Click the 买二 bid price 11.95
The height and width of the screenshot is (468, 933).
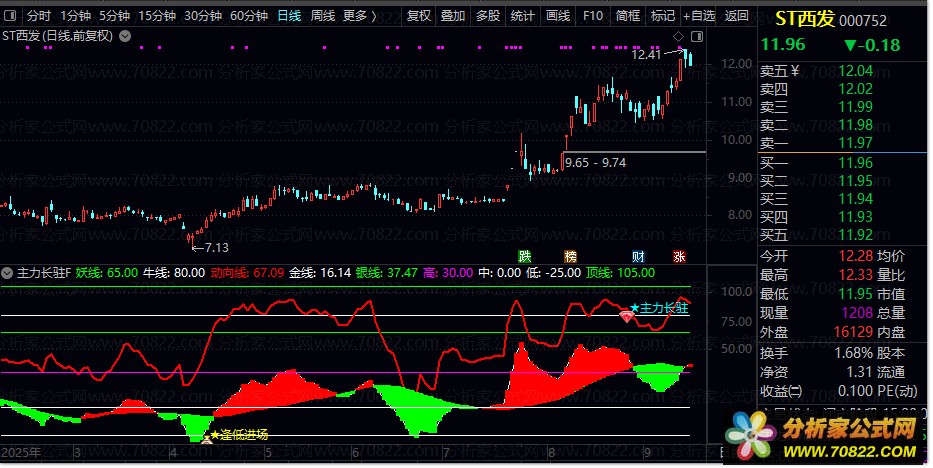click(856, 181)
